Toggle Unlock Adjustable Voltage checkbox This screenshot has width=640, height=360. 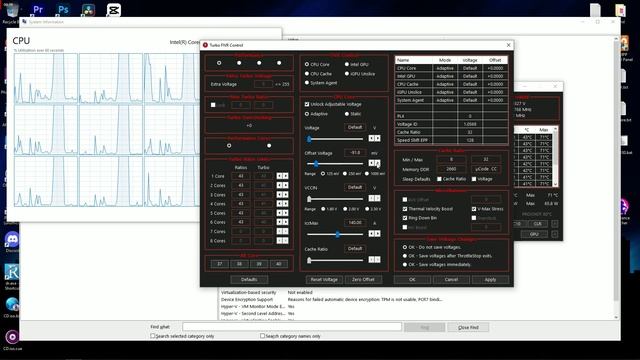tap(307, 104)
